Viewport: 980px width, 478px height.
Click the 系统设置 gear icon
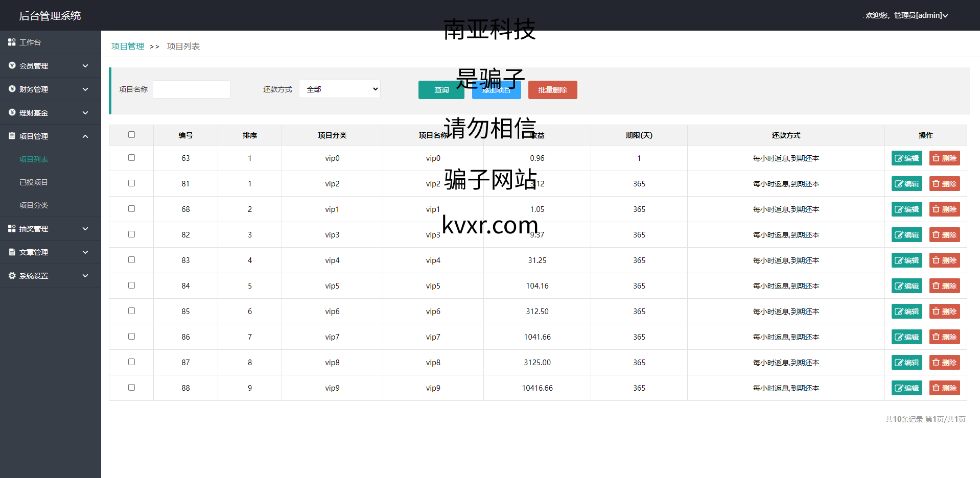tap(12, 275)
